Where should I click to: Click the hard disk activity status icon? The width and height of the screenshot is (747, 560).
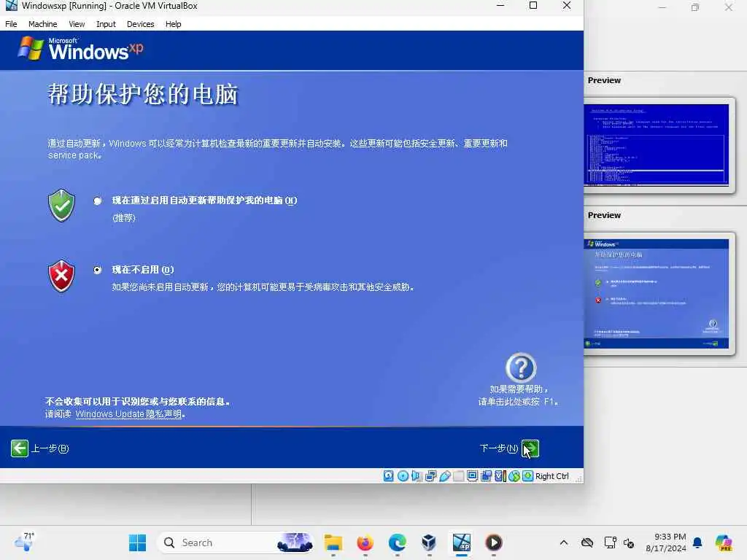388,475
